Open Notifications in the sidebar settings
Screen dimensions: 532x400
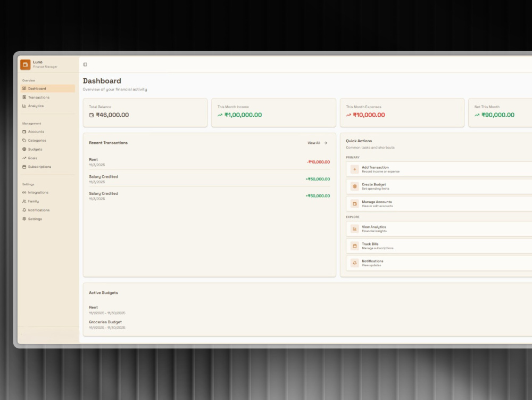coord(48,210)
